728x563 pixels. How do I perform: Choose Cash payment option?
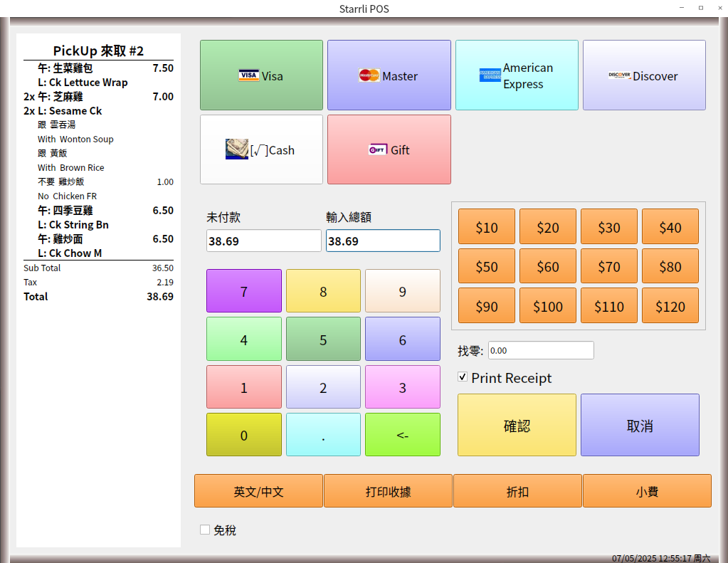click(261, 150)
